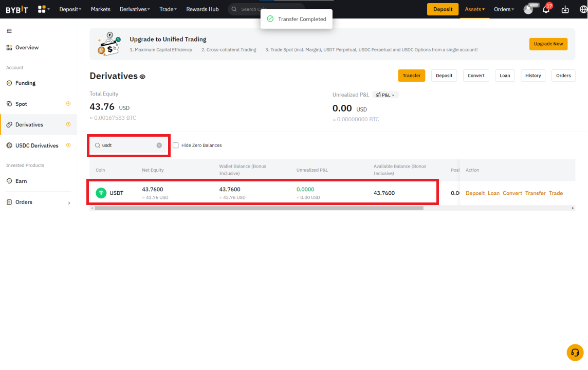Open Markets in the navigation bar
The width and height of the screenshot is (588, 370).
click(x=101, y=9)
